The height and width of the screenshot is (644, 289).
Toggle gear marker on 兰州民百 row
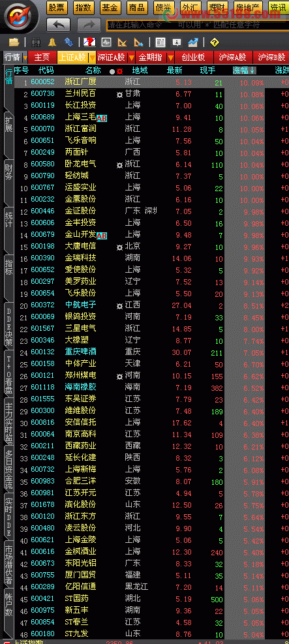click(x=119, y=95)
